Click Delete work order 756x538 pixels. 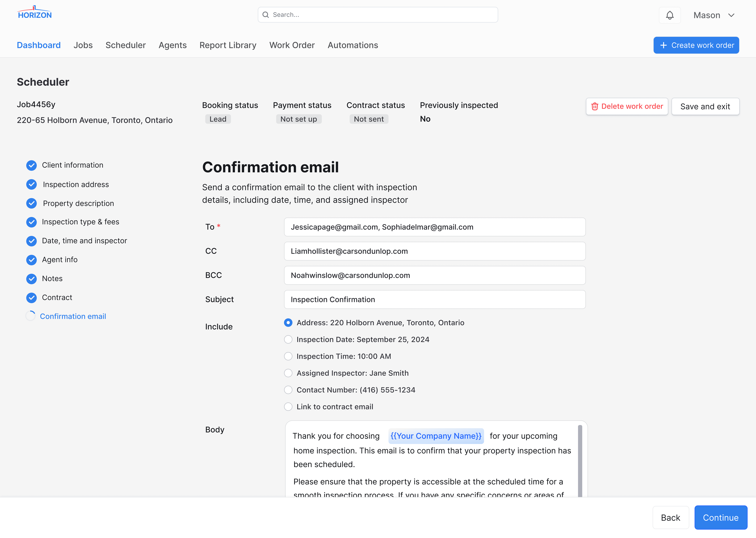coord(627,106)
